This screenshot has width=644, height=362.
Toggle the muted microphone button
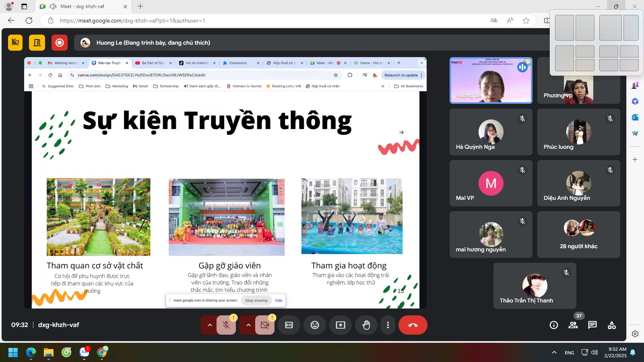[x=226, y=325]
